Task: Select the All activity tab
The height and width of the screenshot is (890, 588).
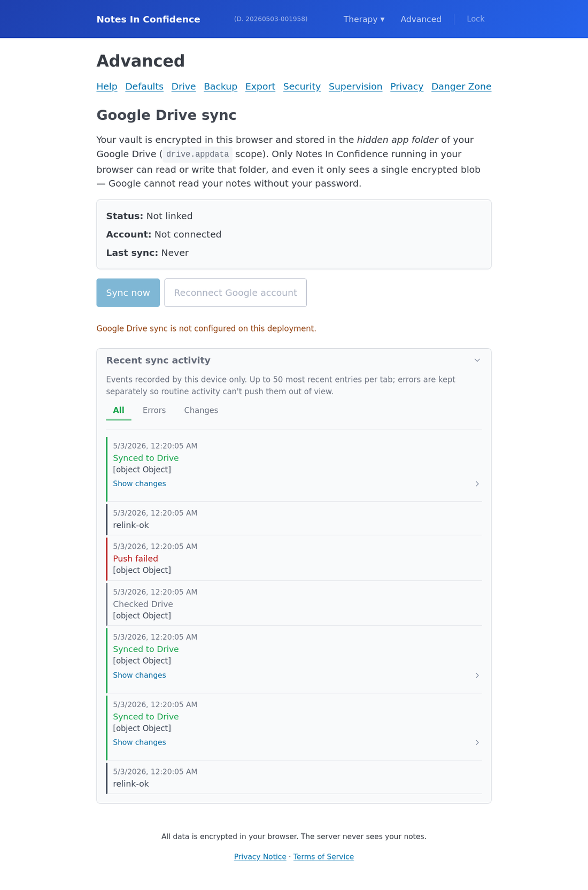Action: coord(119,410)
